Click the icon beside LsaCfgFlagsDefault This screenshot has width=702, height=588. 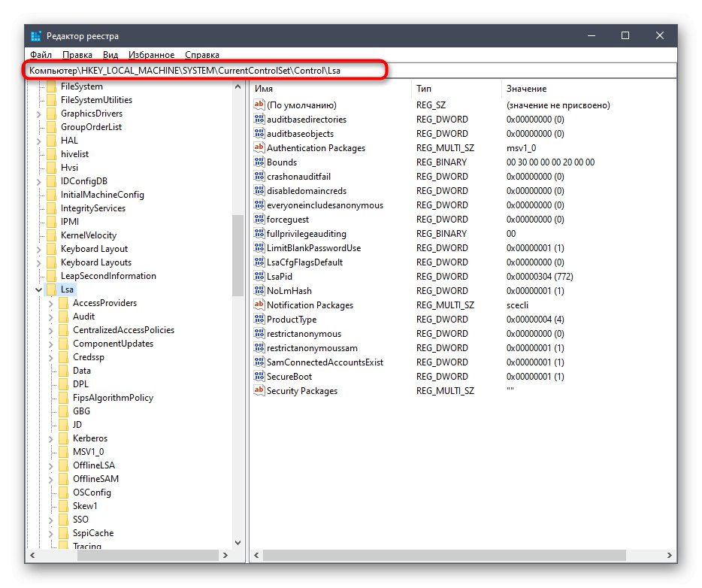[259, 262]
